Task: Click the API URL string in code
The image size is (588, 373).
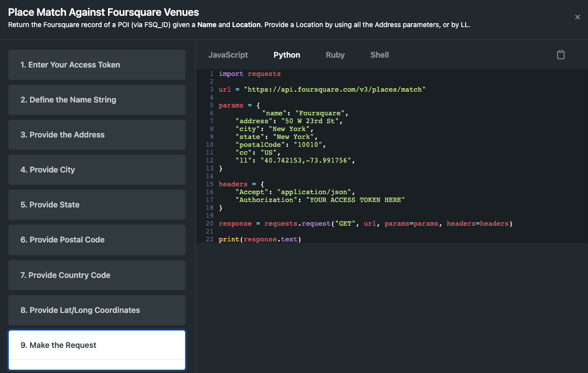Action: [334, 90]
